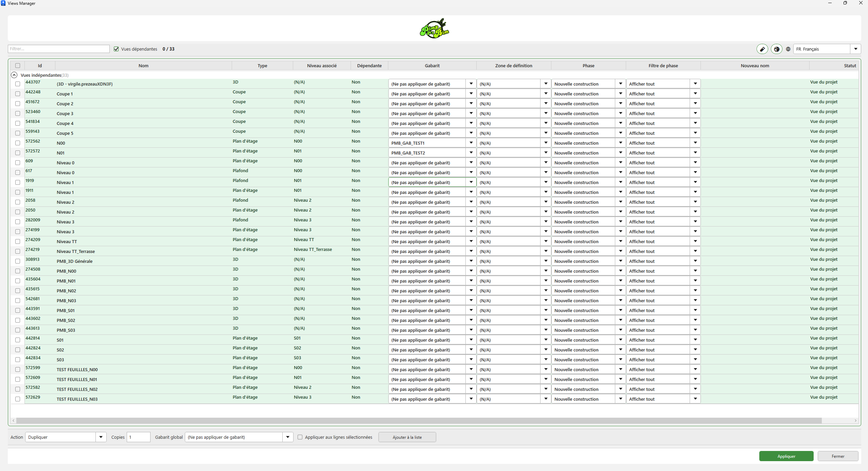Select the Coupe 1 row checkbox
Screen dimensions: 868x471
tap(18, 94)
